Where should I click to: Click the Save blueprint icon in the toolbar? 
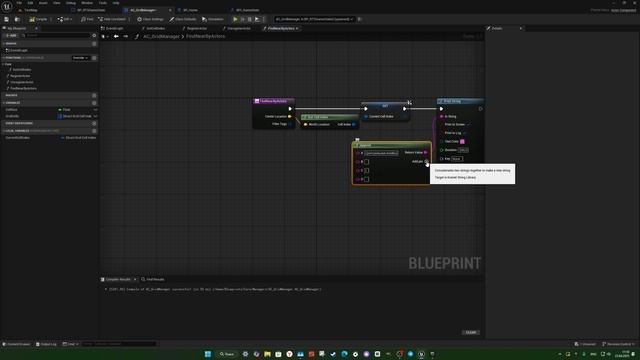pyautogui.click(x=7, y=19)
